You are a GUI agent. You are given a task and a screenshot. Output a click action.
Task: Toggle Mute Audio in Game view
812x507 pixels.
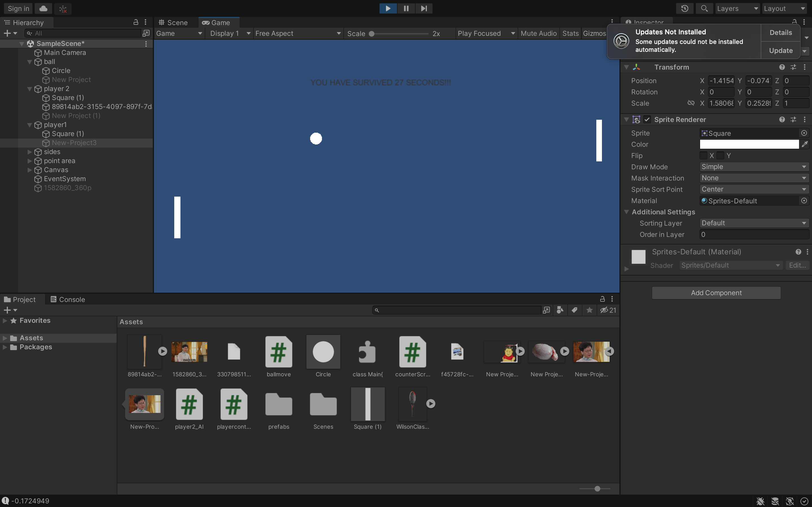(x=538, y=34)
